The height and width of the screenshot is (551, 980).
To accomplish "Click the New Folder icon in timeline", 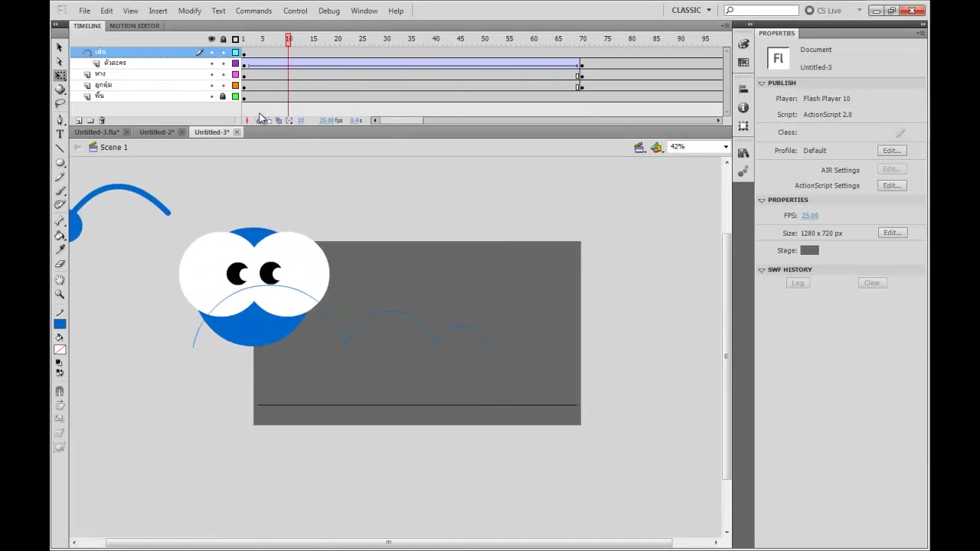I will [x=90, y=120].
